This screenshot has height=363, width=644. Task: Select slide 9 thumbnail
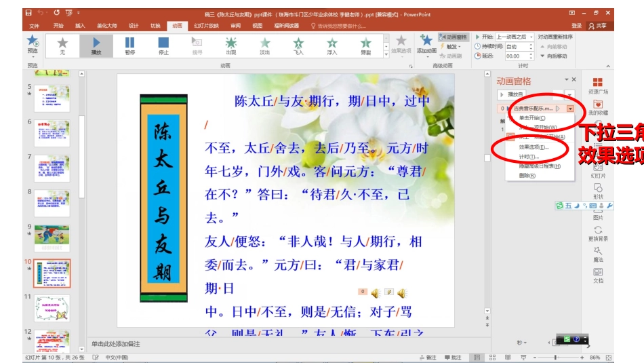(x=52, y=237)
